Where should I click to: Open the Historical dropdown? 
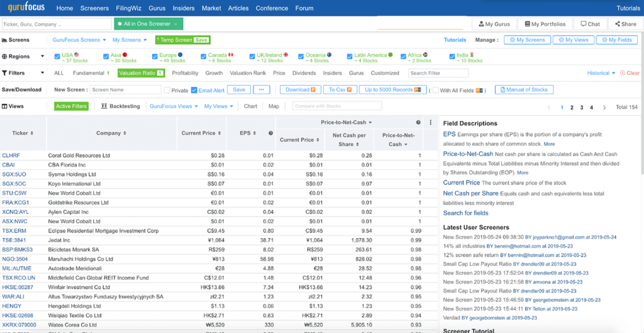coord(601,73)
